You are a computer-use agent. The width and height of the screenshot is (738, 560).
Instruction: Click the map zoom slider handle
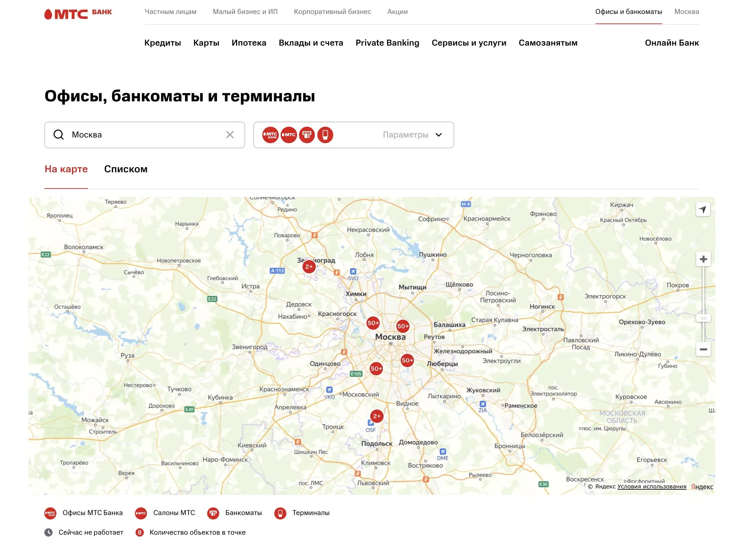tap(703, 318)
